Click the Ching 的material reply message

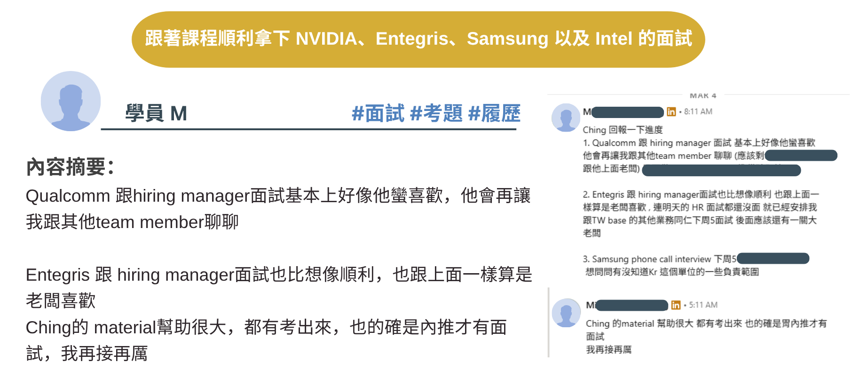click(x=706, y=336)
